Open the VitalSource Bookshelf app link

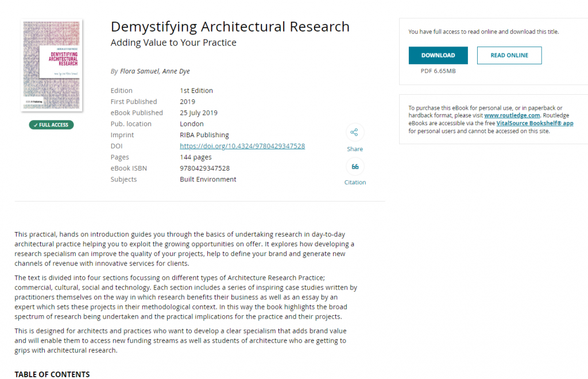tap(536, 123)
